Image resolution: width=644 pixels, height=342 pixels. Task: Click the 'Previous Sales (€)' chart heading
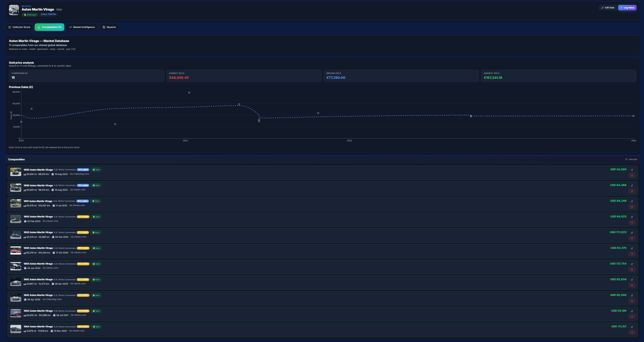tap(21, 87)
